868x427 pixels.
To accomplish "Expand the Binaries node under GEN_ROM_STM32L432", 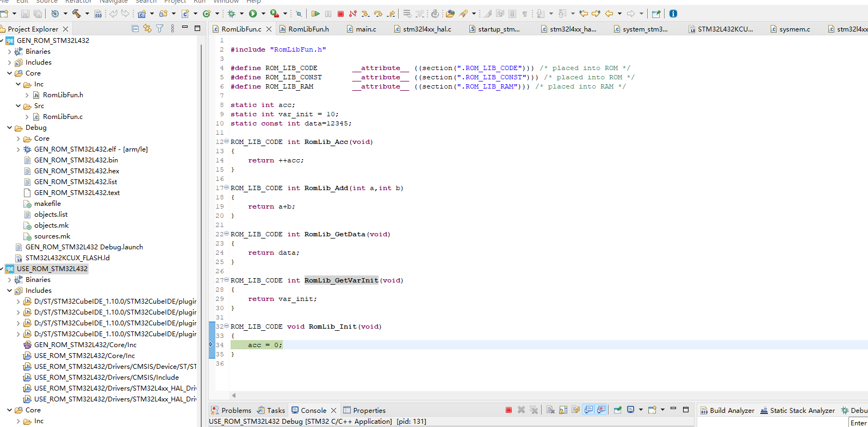I will [9, 52].
